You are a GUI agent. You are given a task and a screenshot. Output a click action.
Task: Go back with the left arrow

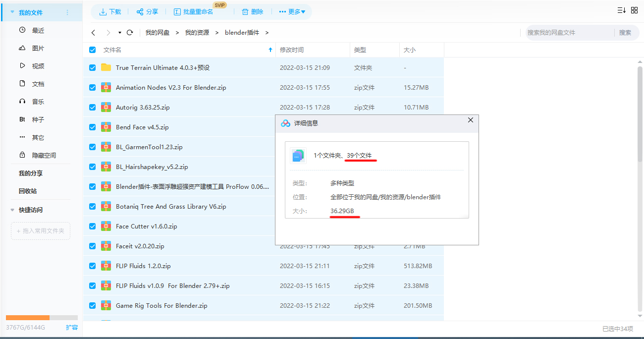click(93, 33)
